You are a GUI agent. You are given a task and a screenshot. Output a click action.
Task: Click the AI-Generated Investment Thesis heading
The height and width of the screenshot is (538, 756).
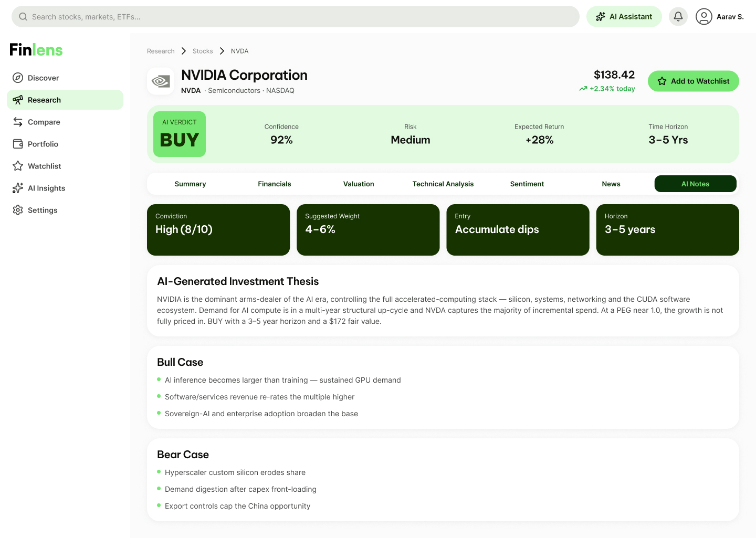(x=238, y=281)
